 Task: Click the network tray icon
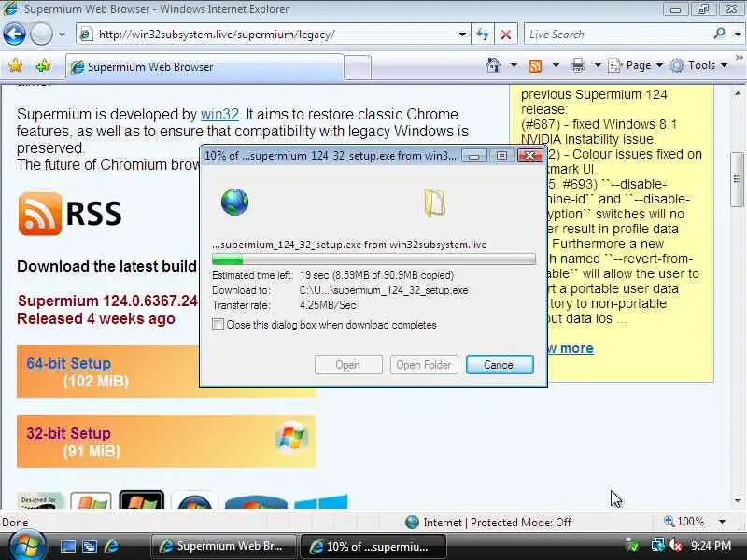click(x=657, y=545)
